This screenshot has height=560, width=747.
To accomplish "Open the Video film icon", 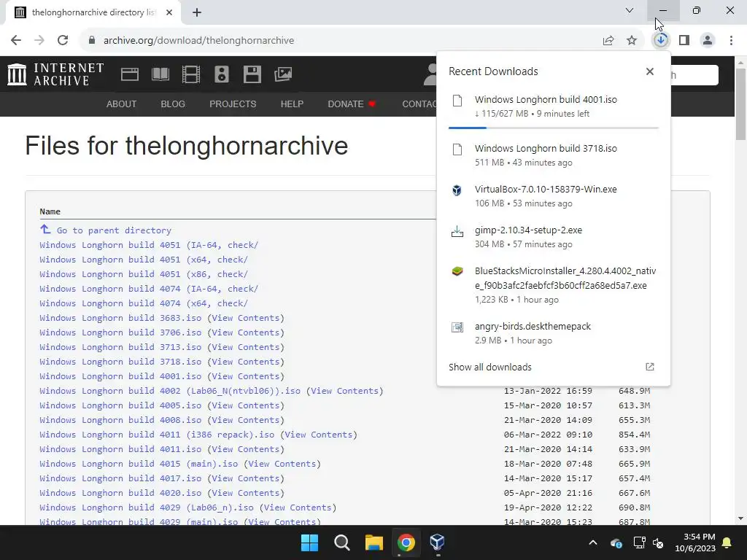I will pos(191,74).
